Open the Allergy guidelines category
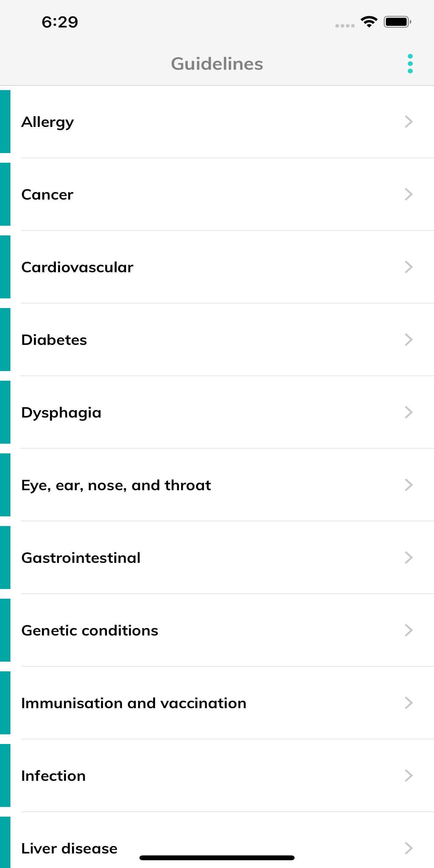 48,122
